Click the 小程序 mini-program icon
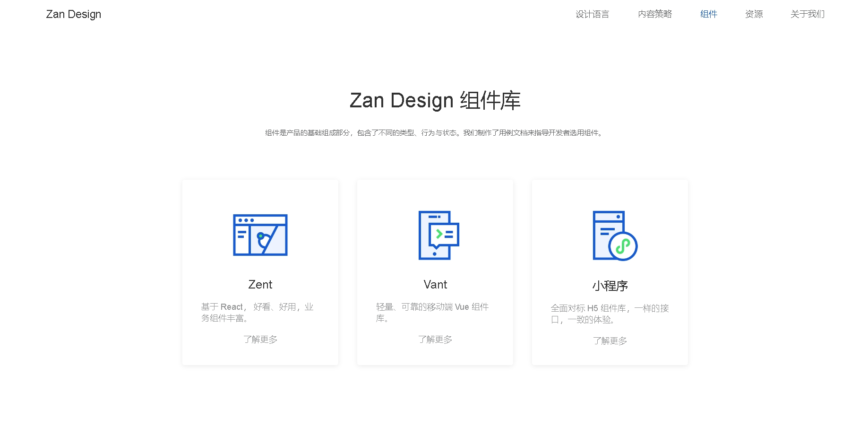The image size is (868, 428). click(615, 236)
